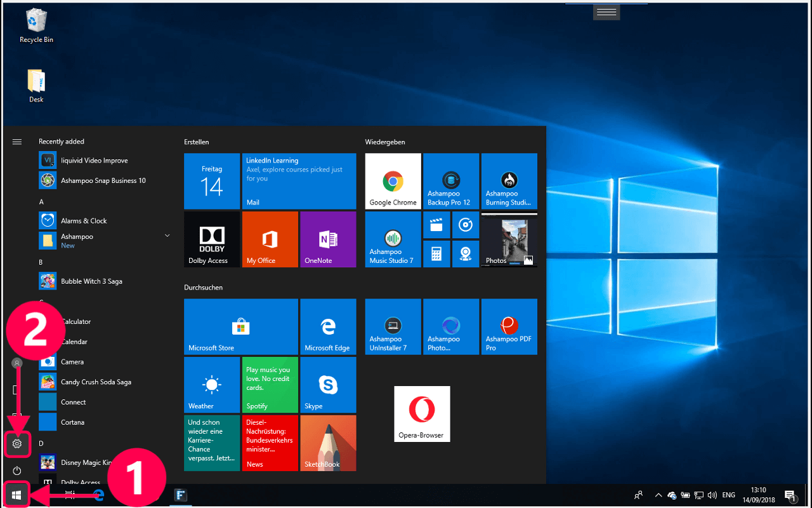812x508 pixels.
Task: Click the battery power tray icon
Action: (x=685, y=495)
